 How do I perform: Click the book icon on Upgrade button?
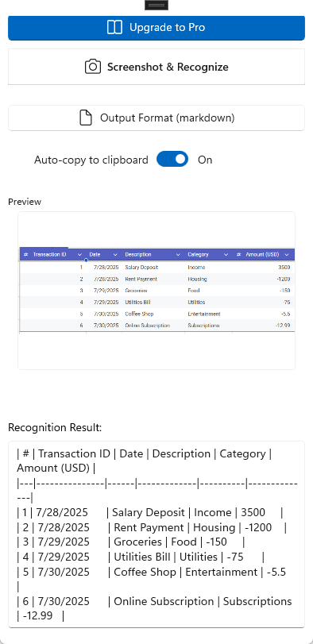tap(114, 28)
